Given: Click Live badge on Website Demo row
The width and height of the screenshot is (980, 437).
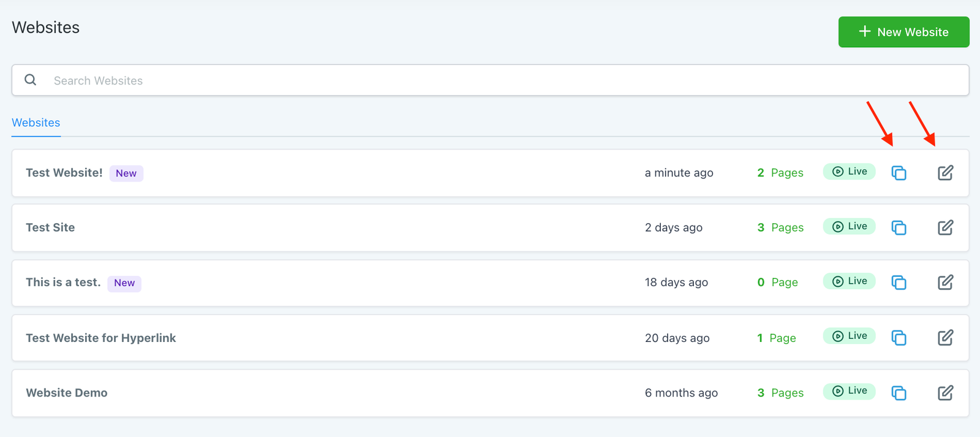Looking at the screenshot, I should coord(849,391).
